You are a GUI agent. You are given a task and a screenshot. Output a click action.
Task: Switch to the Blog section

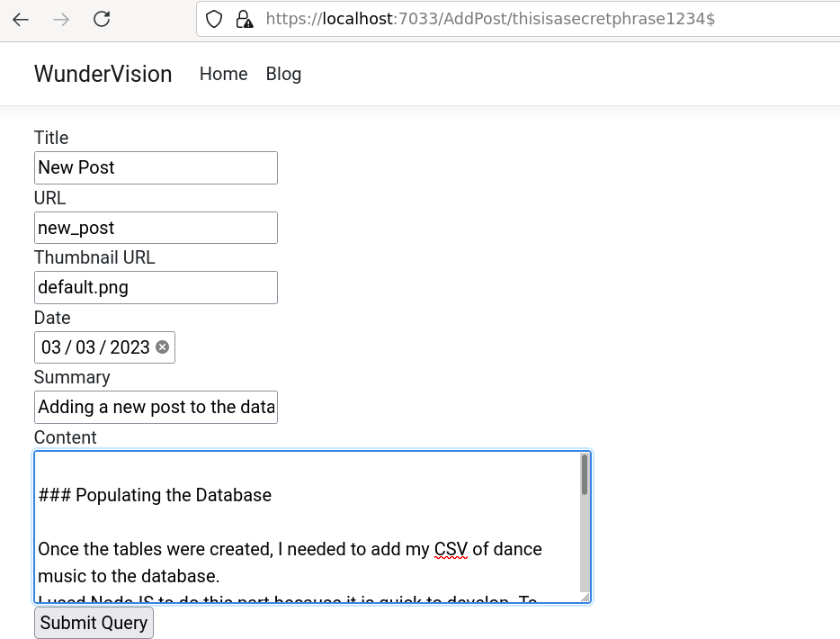coord(283,74)
